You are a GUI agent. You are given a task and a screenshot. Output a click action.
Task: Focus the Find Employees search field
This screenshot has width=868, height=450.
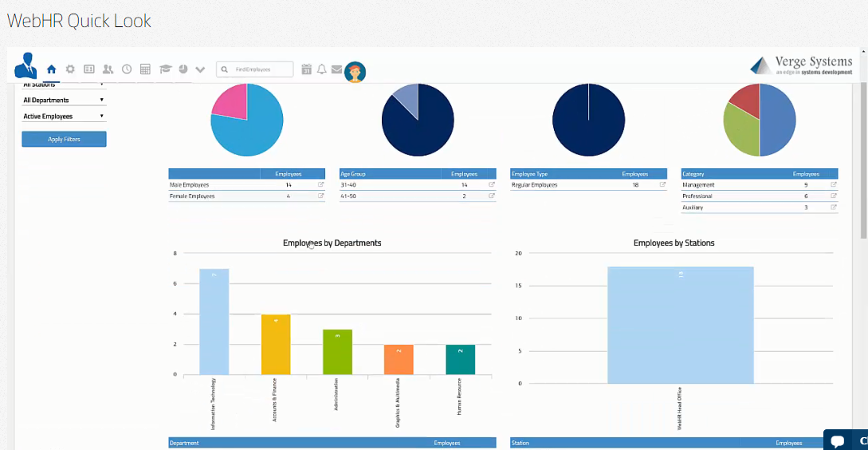click(254, 69)
